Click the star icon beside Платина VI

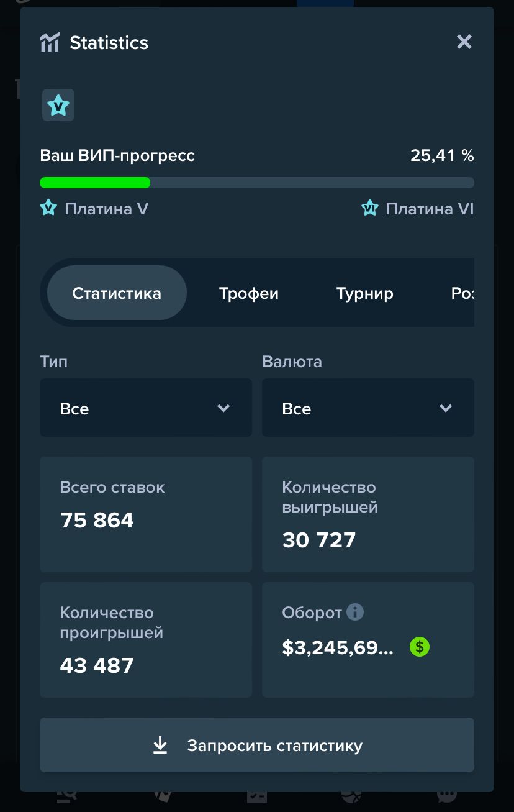tap(370, 208)
